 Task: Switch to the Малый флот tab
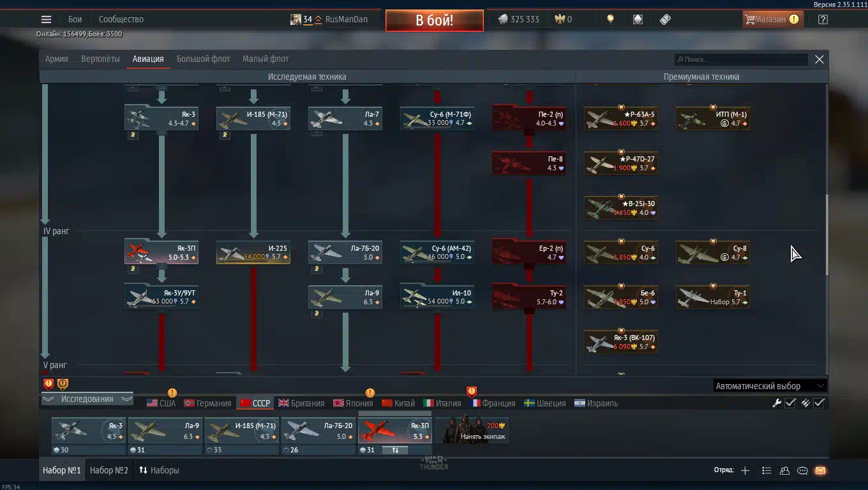pos(266,59)
